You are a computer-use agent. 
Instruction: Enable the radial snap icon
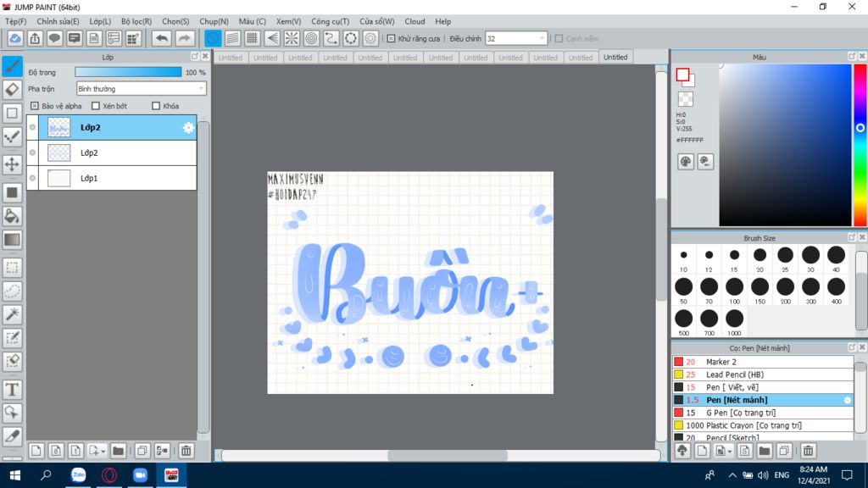tap(292, 38)
